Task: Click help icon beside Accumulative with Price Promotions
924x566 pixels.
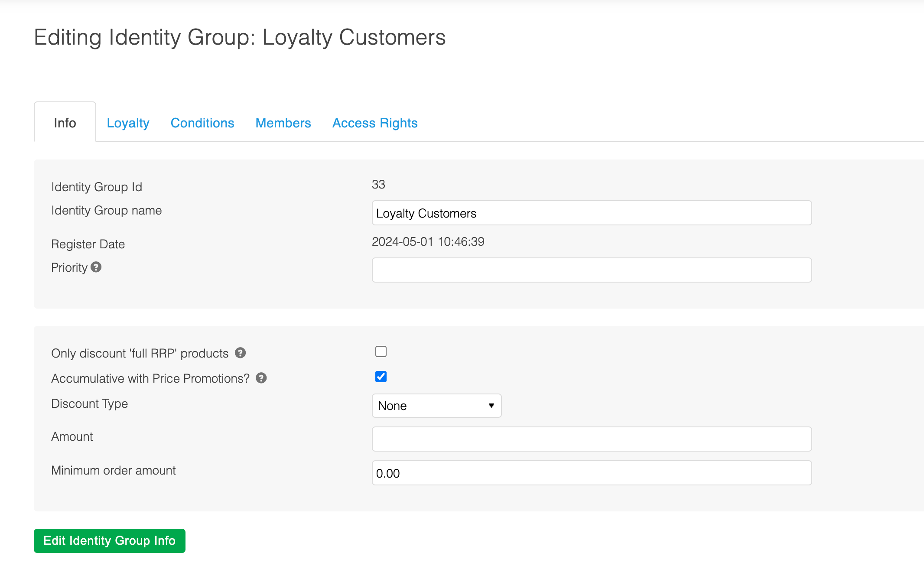Action: (x=261, y=378)
